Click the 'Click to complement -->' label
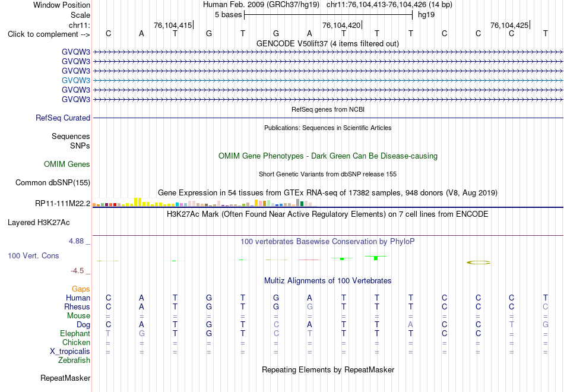564x392 pixels. [49, 34]
